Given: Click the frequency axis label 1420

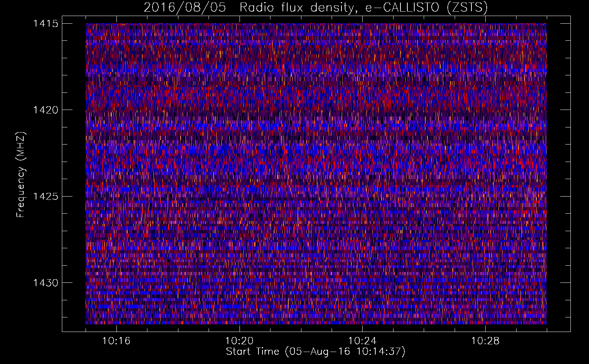Looking at the screenshot, I should [x=46, y=110].
